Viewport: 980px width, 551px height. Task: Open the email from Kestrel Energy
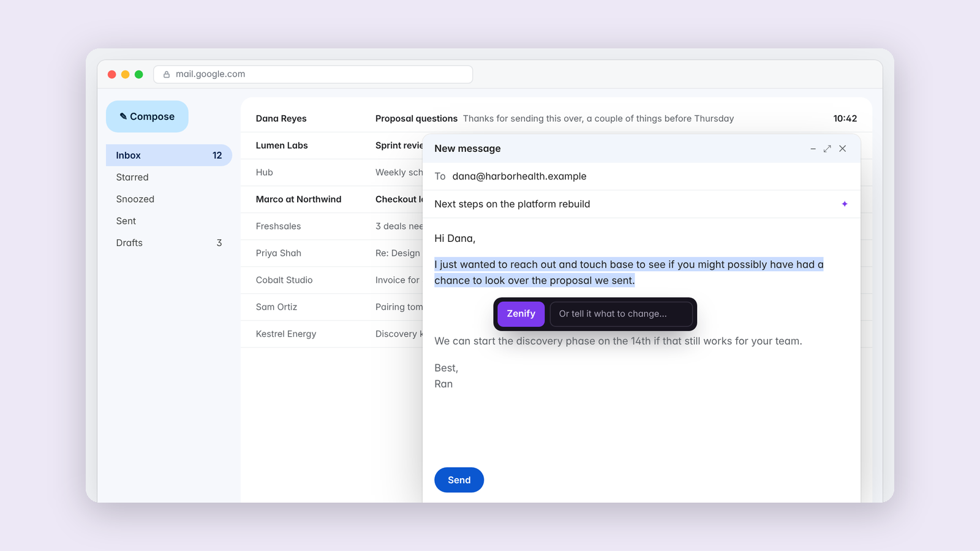click(x=331, y=334)
